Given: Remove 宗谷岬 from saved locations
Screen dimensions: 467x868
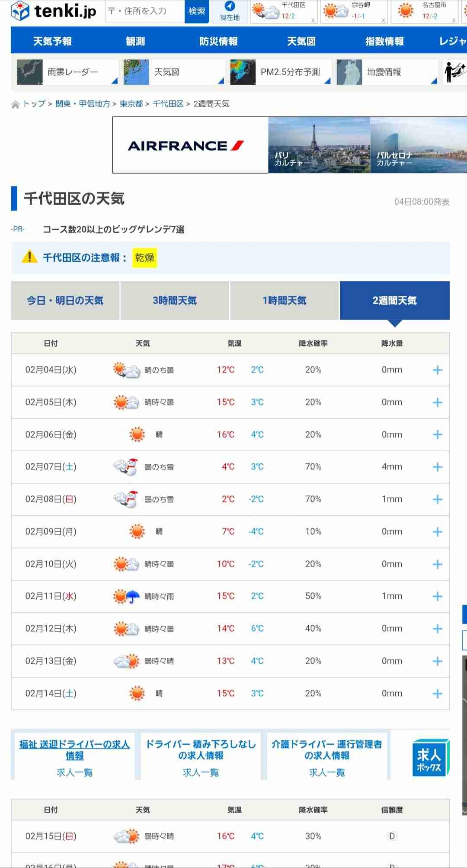Looking at the screenshot, I should tap(383, 20).
